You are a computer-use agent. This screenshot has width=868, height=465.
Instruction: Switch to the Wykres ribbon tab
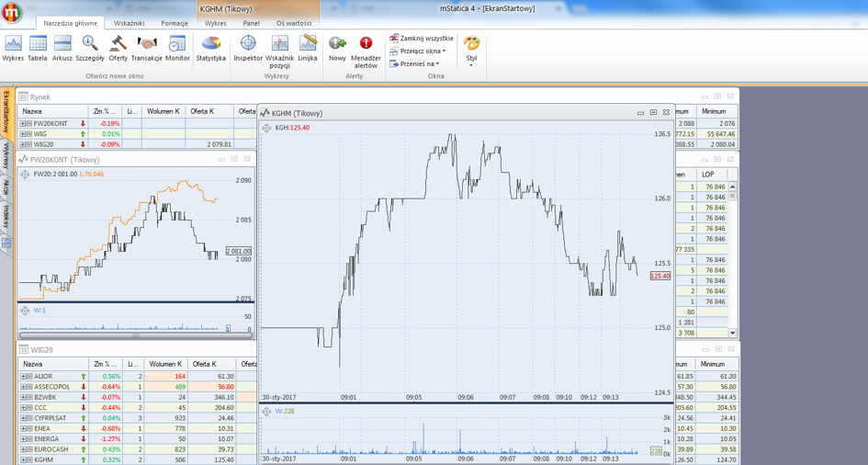click(215, 23)
